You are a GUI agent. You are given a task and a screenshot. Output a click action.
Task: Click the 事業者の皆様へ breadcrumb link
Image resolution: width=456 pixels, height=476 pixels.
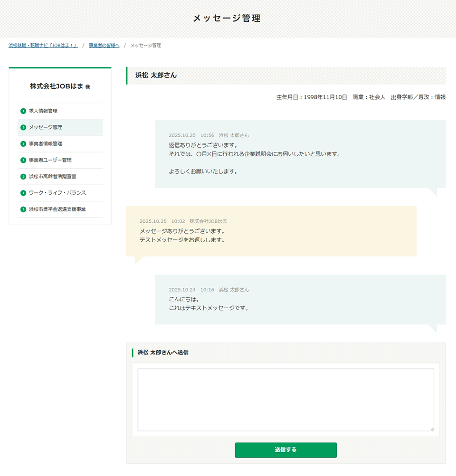(104, 46)
